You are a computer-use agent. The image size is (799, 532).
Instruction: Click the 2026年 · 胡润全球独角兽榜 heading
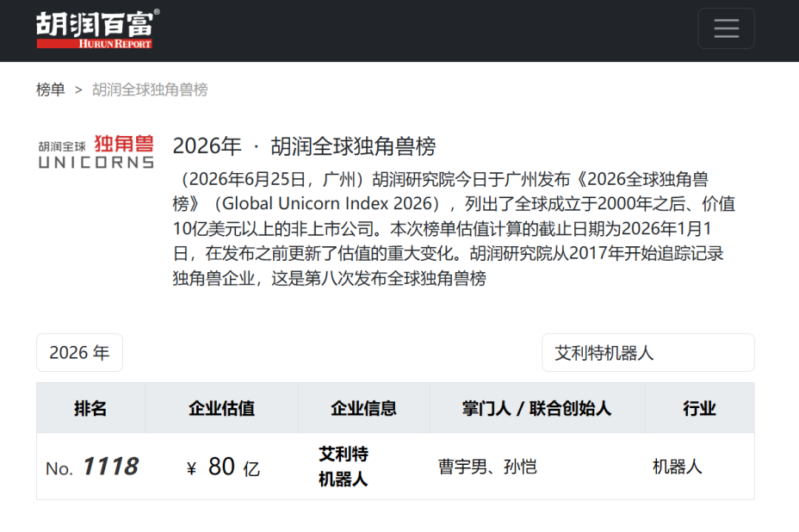[304, 146]
